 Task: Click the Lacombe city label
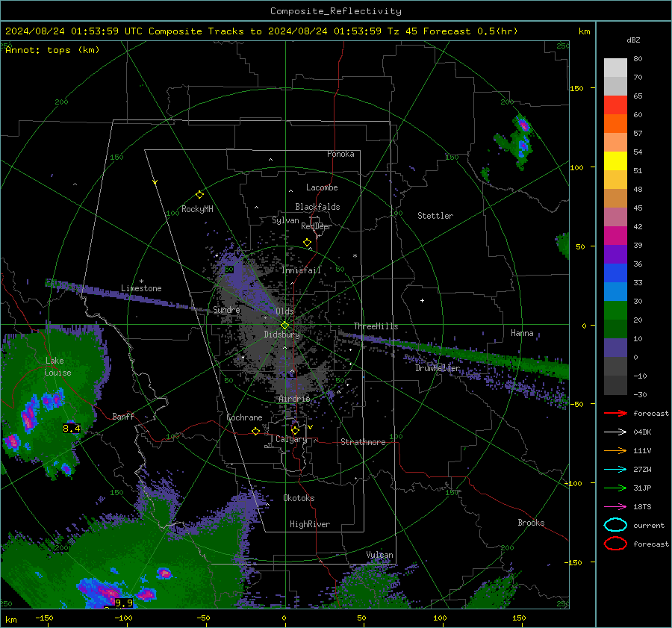[322, 187]
